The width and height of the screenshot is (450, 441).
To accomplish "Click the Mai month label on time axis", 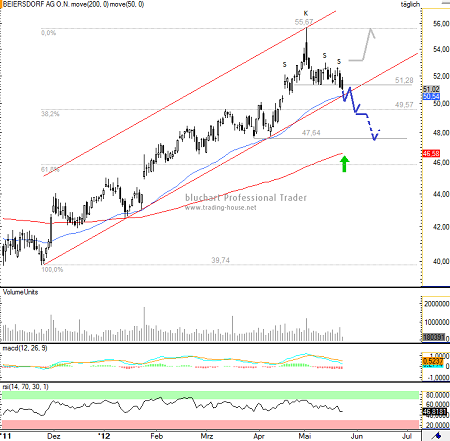I will [x=305, y=436].
